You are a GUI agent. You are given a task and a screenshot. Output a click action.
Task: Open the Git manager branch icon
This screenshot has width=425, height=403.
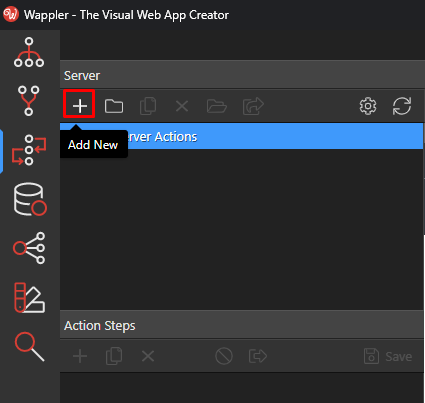(29, 101)
